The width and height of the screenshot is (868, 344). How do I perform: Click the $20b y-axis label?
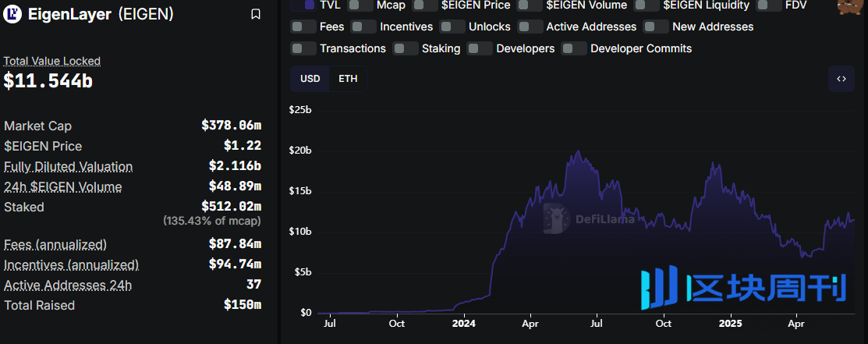point(300,151)
